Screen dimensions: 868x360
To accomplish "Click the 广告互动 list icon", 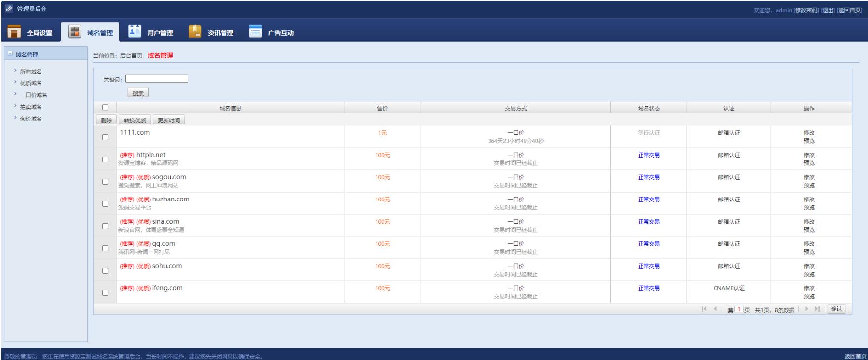I will click(x=255, y=32).
